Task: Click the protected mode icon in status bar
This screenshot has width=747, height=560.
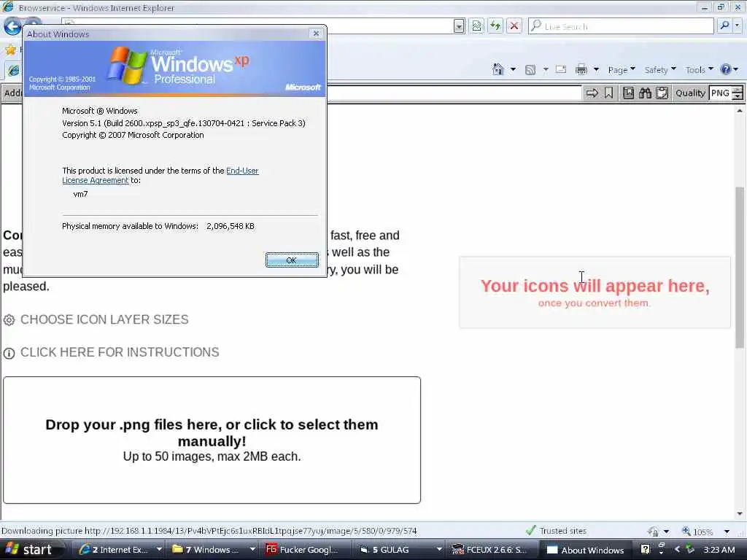Action: tap(653, 531)
